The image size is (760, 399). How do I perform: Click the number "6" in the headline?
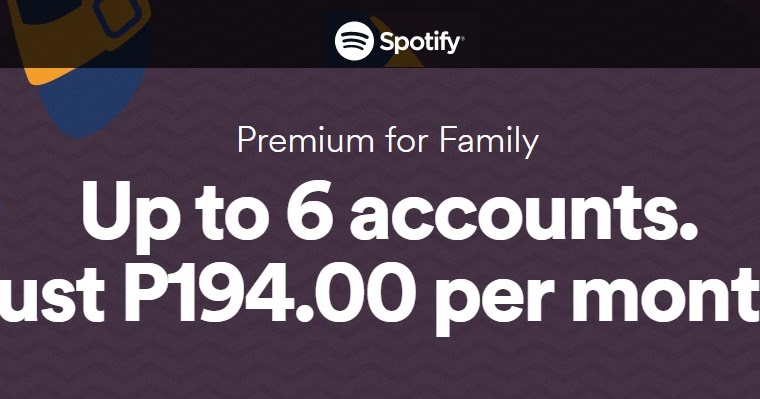[x=310, y=211]
